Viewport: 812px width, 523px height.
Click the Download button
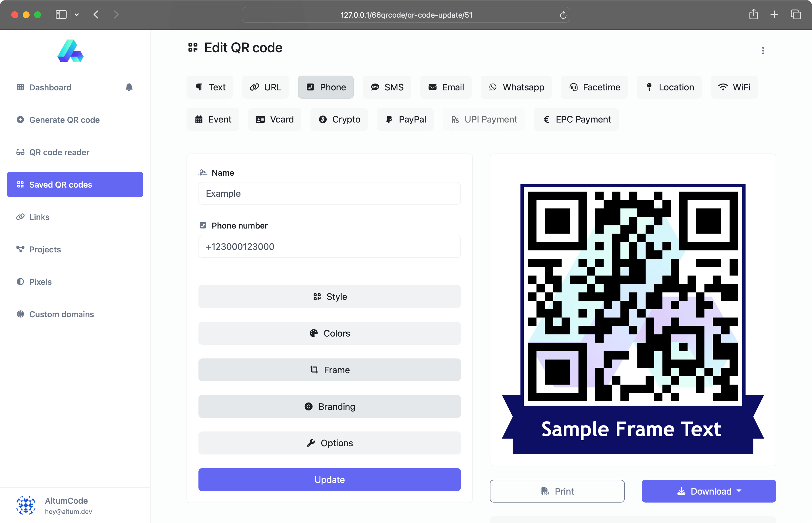coord(709,491)
